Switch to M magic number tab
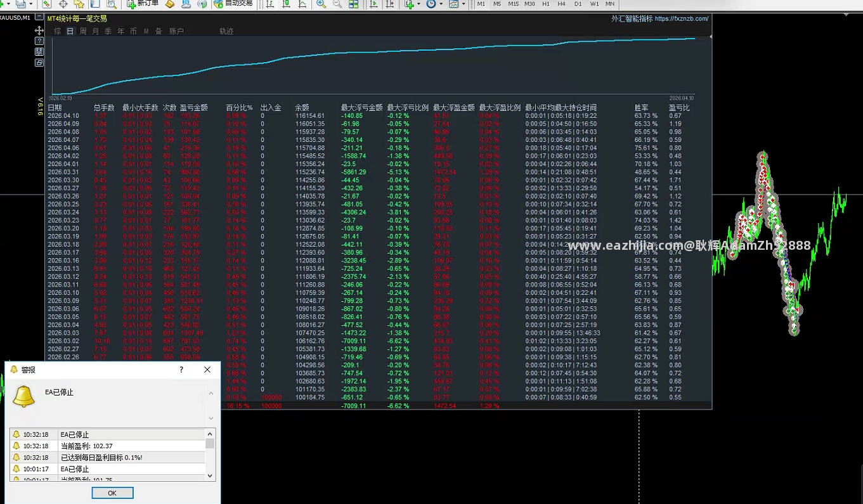This screenshot has height=504, width=863. point(146,31)
